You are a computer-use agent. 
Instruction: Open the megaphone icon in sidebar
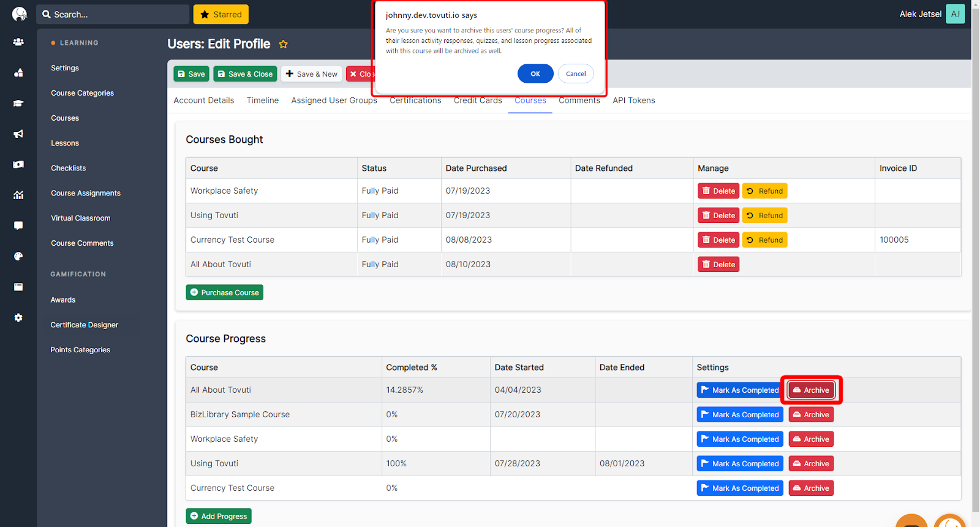click(18, 134)
